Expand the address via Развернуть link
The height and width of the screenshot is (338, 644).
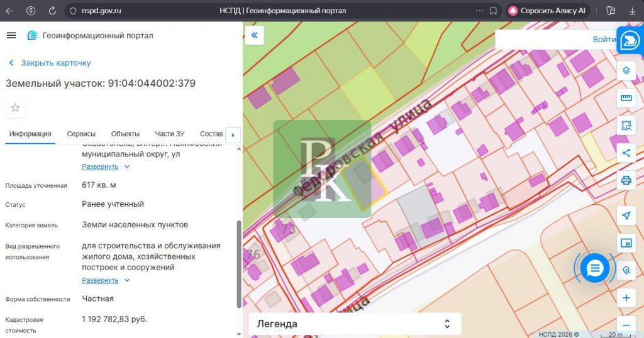(100, 166)
